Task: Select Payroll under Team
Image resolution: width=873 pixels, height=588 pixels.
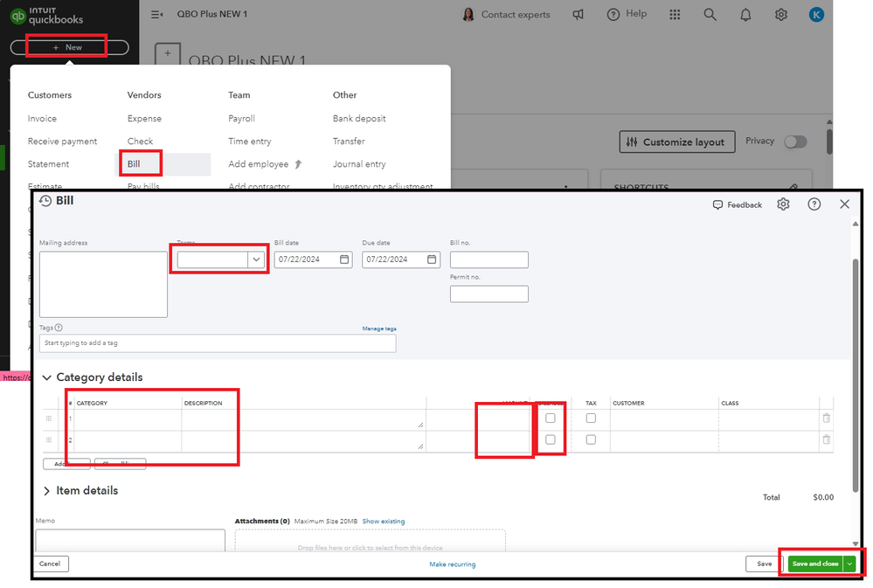Action: click(x=242, y=119)
